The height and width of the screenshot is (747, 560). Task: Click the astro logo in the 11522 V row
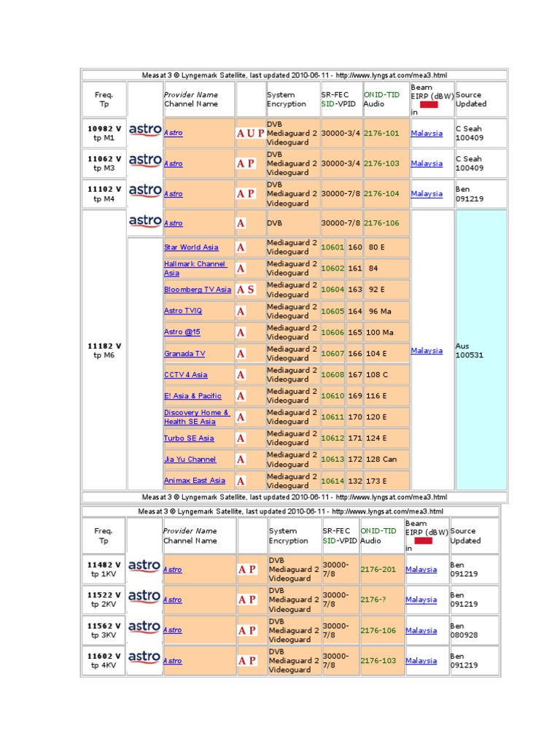pos(144,597)
